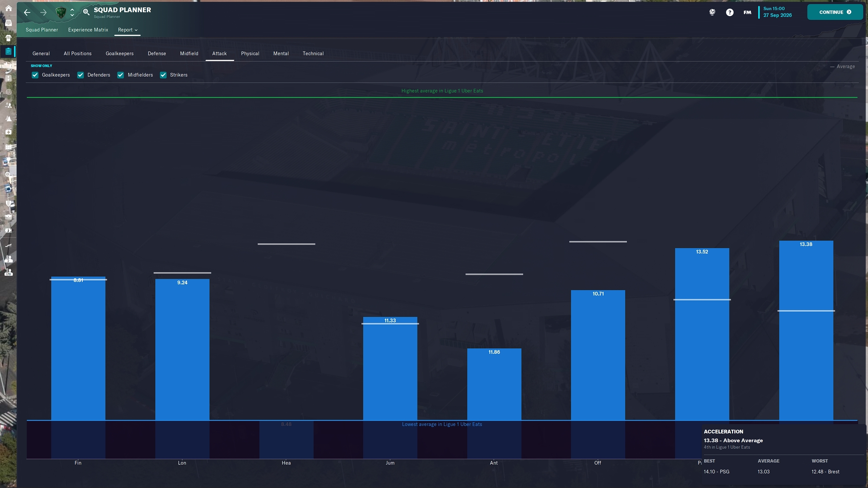Open the Inbox tray icon
This screenshot has height=488, width=868.
[8, 23]
